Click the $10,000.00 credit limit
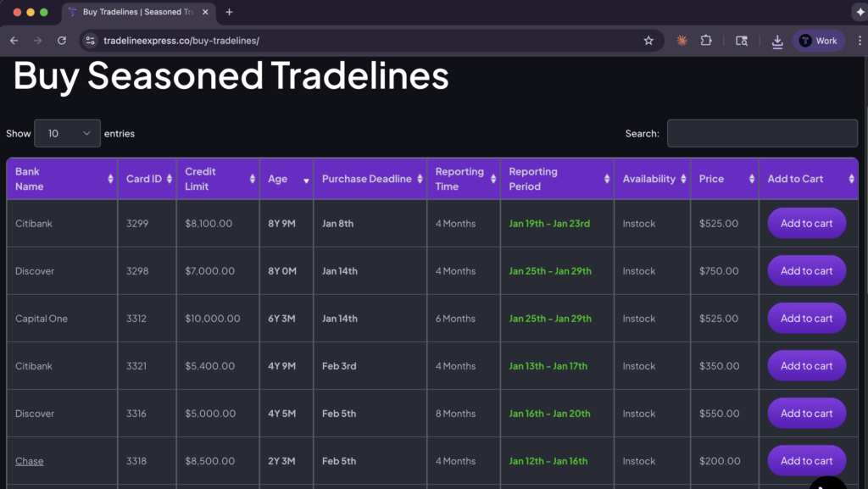868x489 pixels. (x=213, y=319)
